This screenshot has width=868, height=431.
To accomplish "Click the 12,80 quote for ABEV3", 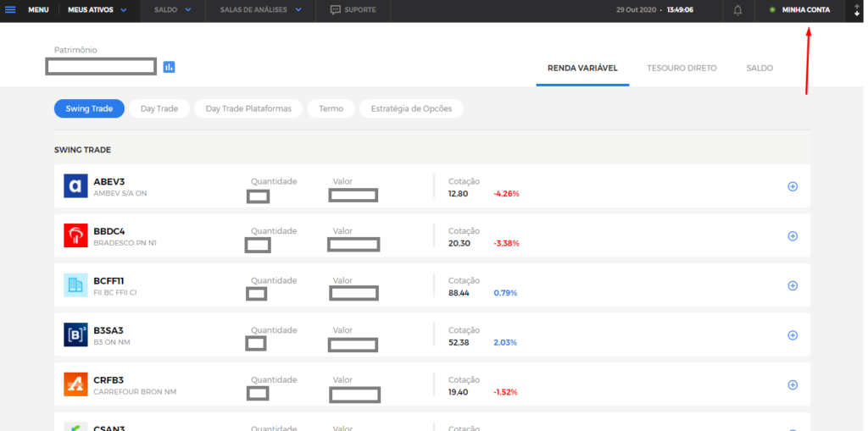I will point(459,194).
